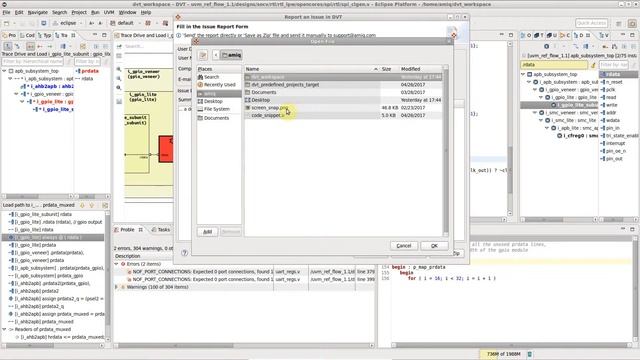The height and width of the screenshot is (360, 640).
Task: Click the garbage collector trash icon
Action: pos(529,354)
